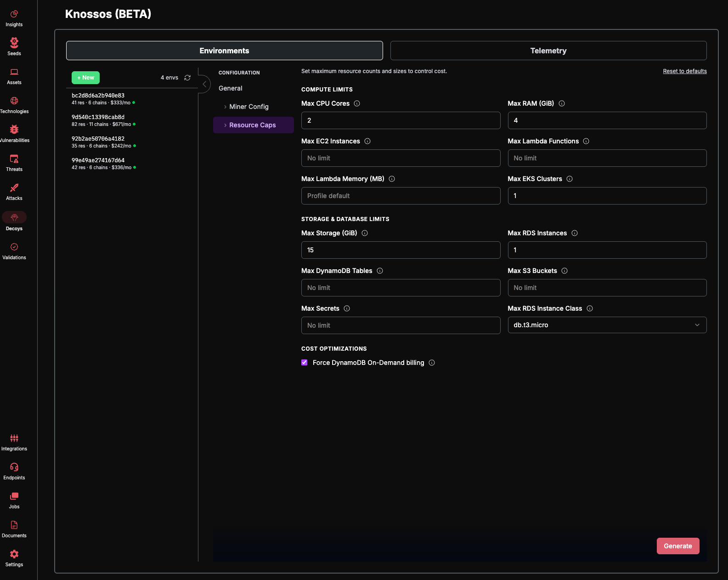Image resolution: width=728 pixels, height=580 pixels.
Task: Open Settings gear icon
Action: (14, 554)
